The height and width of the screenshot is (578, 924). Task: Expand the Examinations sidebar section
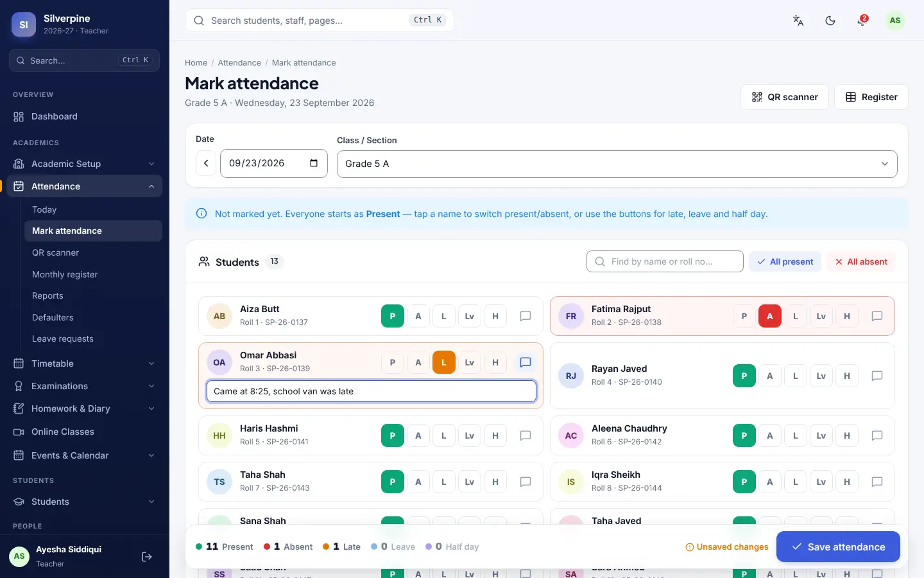[x=84, y=386]
